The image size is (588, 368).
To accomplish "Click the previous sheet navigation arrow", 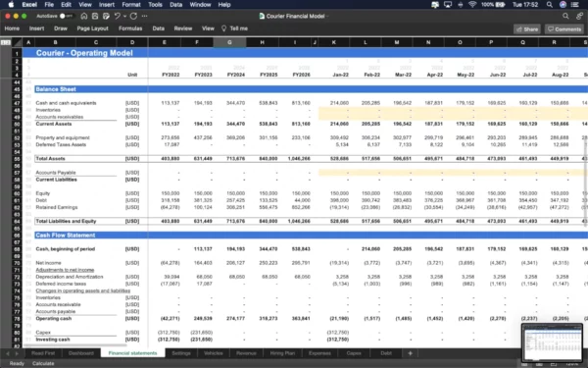I will [x=8, y=353].
